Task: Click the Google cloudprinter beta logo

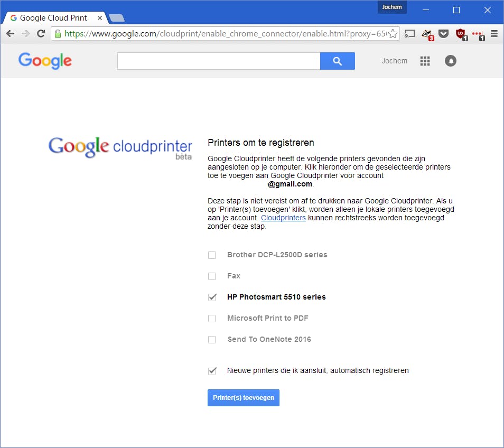Action: pos(120,147)
